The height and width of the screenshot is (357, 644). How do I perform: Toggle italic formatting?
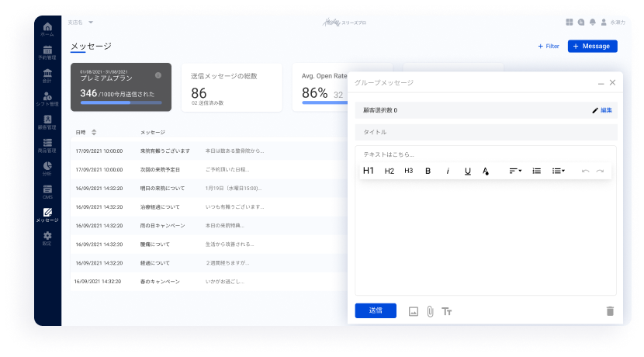(448, 171)
